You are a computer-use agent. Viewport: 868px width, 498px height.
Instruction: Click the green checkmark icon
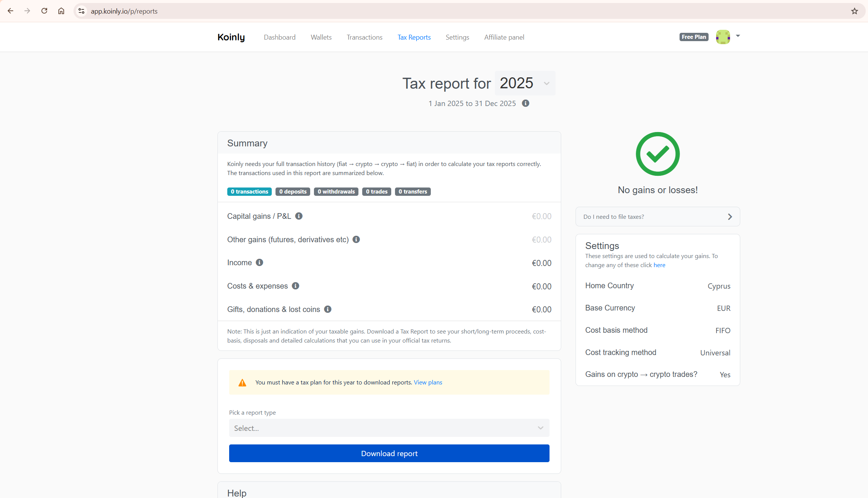[657, 154]
